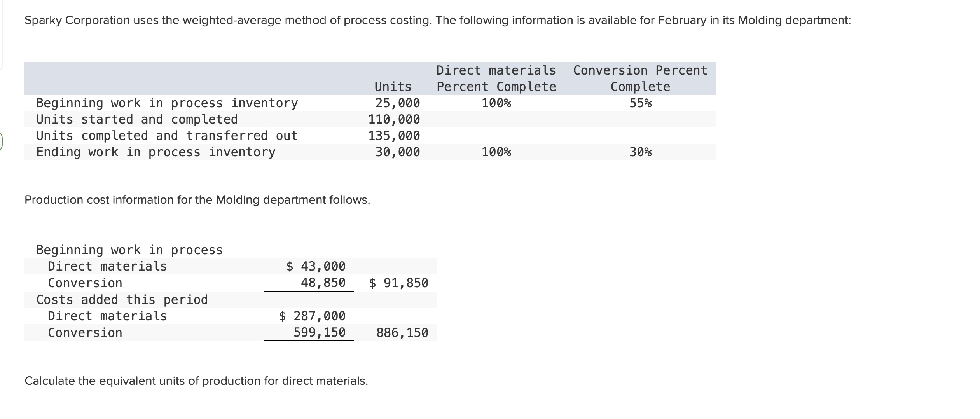Select the $ 91,850 beginning total
The width and height of the screenshot is (980, 419).
pyautogui.click(x=398, y=283)
